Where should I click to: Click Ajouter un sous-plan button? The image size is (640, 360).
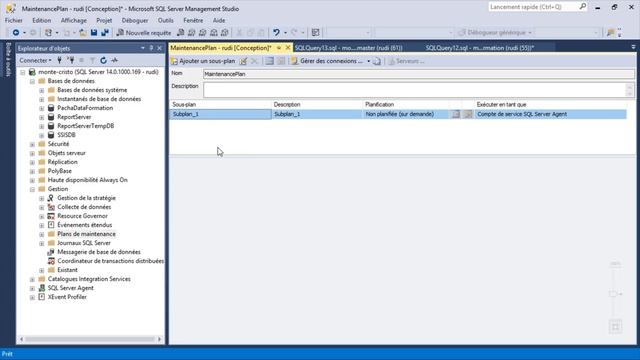coord(203,61)
